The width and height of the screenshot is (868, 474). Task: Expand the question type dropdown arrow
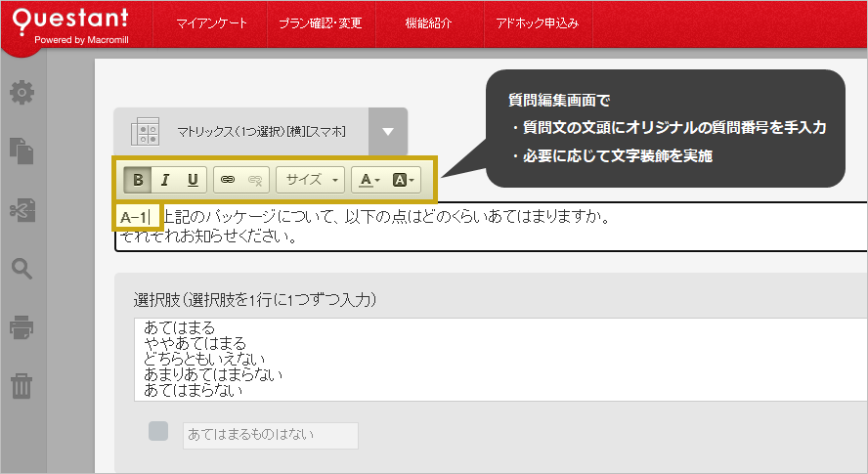click(388, 132)
